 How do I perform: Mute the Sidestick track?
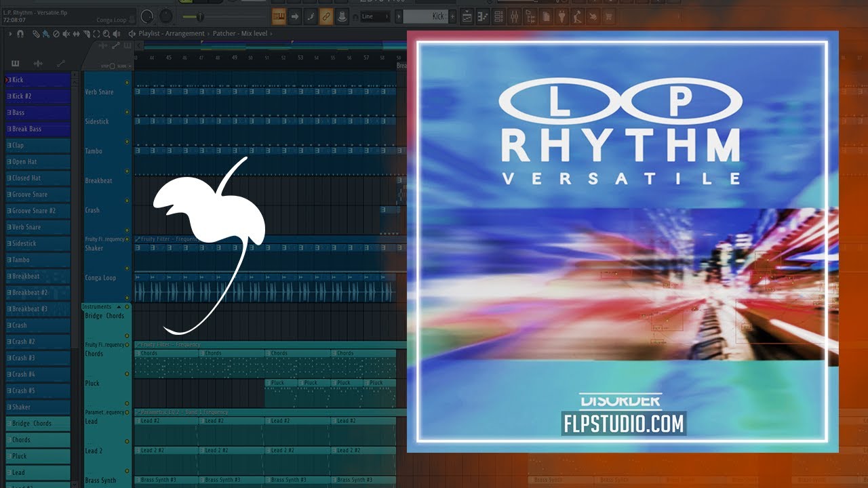point(127,141)
